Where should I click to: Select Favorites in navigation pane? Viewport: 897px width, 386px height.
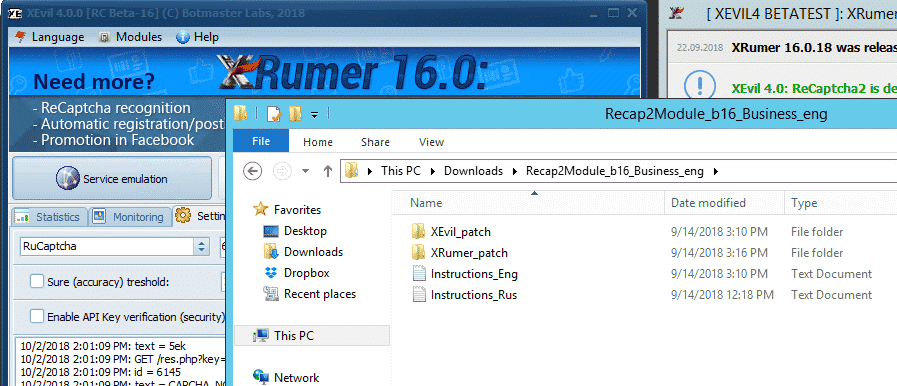[297, 210]
